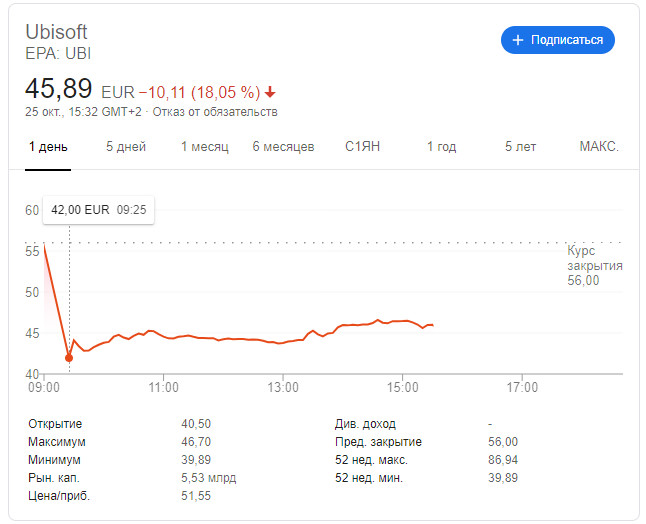
Task: Click the red down arrow icon
Action: tap(270, 92)
